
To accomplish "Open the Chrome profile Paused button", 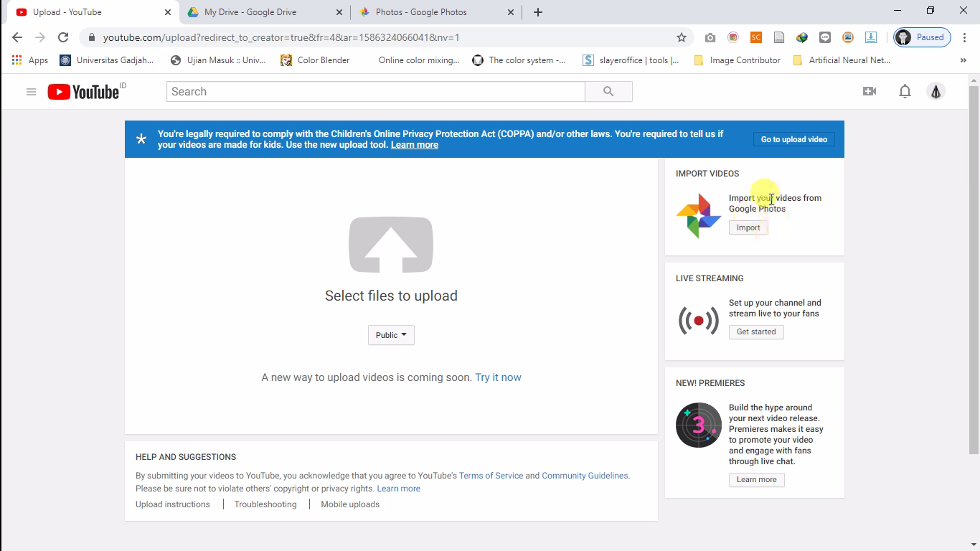I will point(923,37).
